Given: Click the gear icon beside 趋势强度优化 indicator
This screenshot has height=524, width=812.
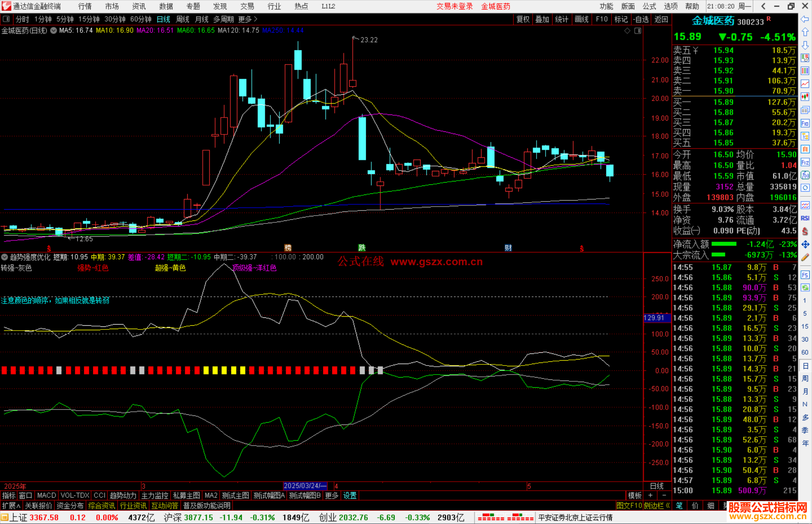Looking at the screenshot, I should (x=5, y=257).
